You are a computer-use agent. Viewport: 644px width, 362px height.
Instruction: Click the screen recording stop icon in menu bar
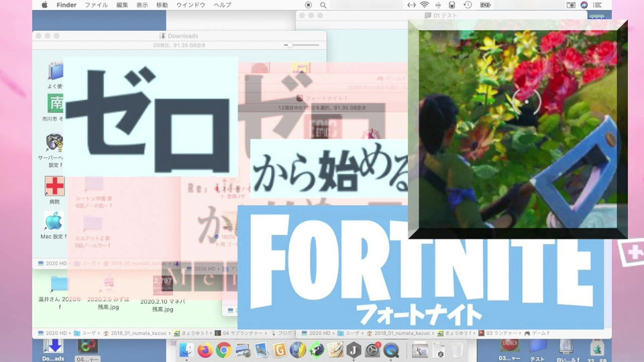click(308, 5)
